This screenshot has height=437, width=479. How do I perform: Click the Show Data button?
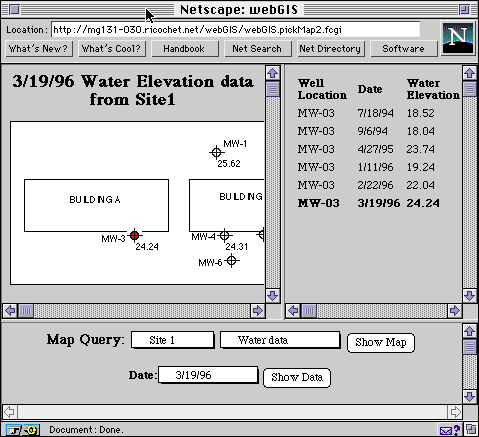click(297, 377)
